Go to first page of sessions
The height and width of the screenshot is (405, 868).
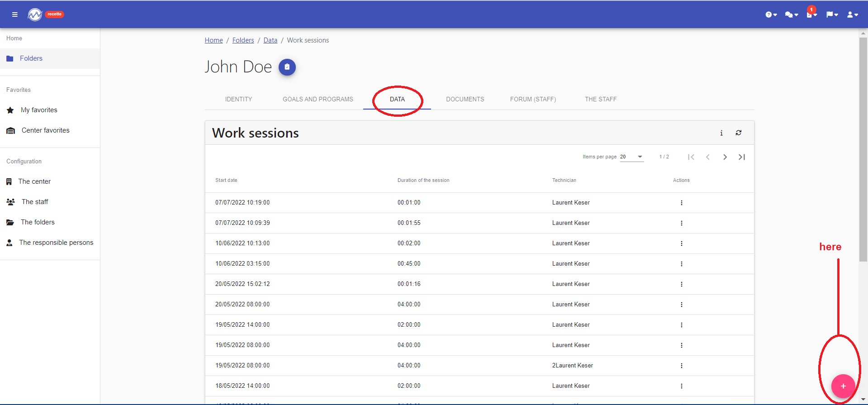[x=691, y=157]
